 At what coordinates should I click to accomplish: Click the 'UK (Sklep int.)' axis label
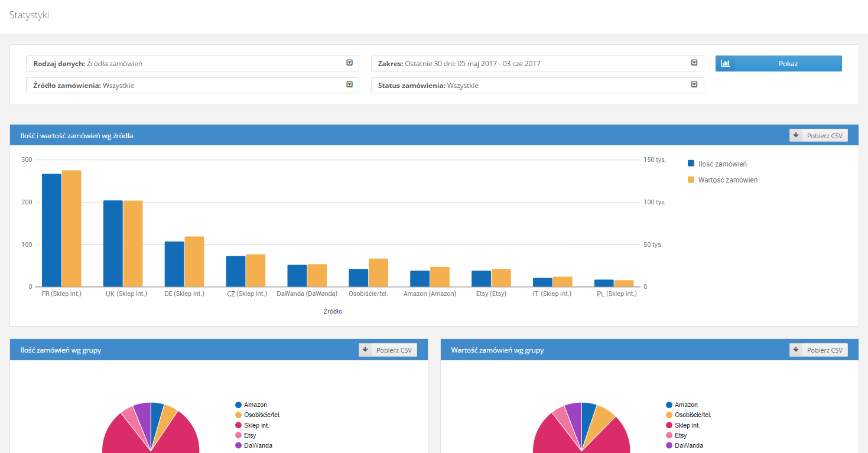pyautogui.click(x=127, y=294)
